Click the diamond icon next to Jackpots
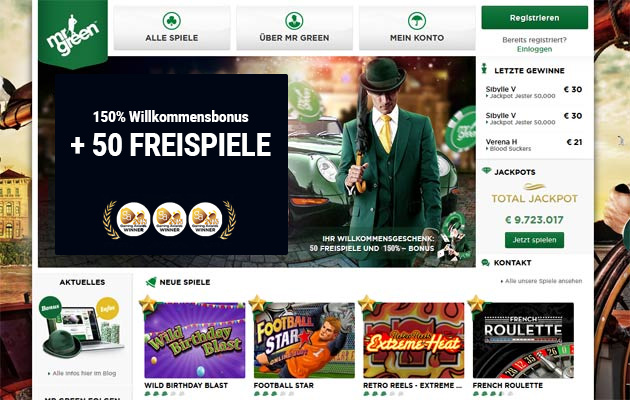 tap(486, 171)
